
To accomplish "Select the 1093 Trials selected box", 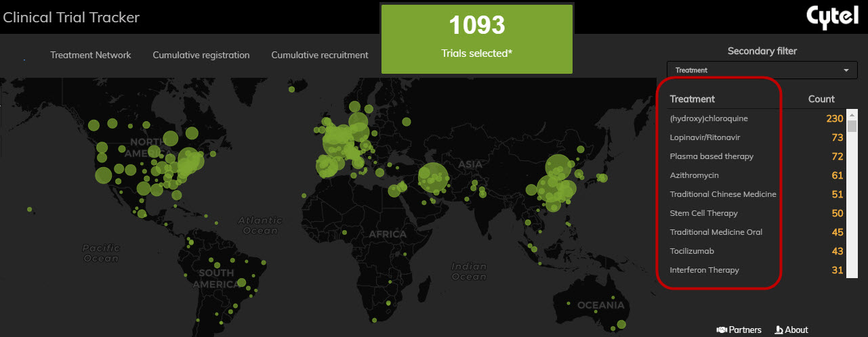I will (x=477, y=39).
